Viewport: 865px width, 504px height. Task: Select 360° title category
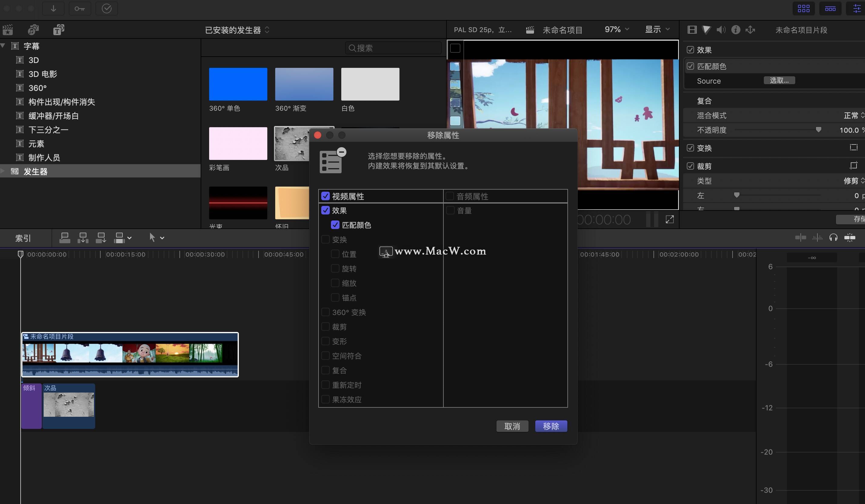[x=37, y=88]
